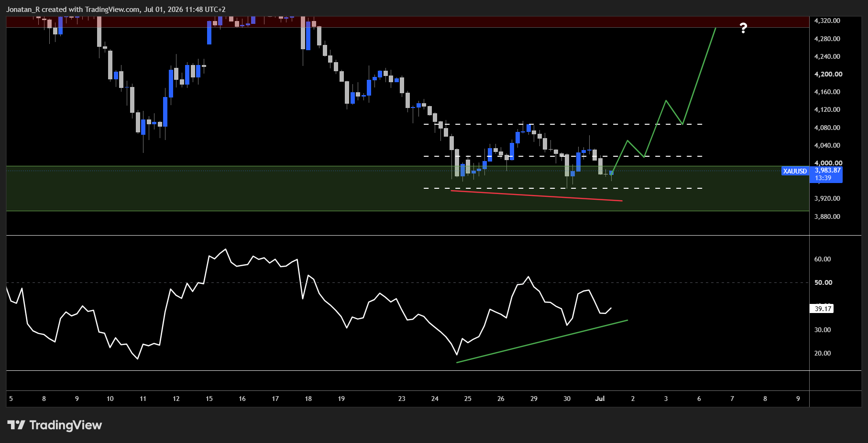
Task: Select the green RSI divergence trendline
Action: click(542, 341)
